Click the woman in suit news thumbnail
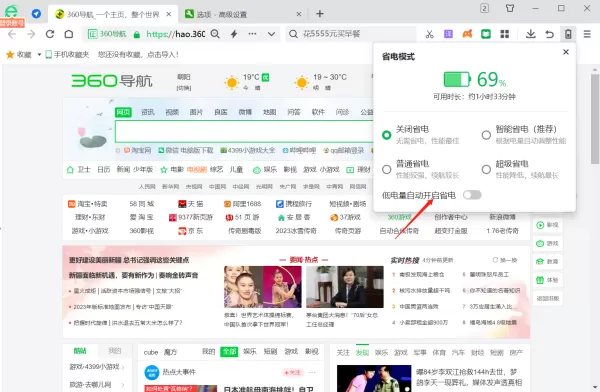This screenshot has width=600, height=392. click(345, 287)
